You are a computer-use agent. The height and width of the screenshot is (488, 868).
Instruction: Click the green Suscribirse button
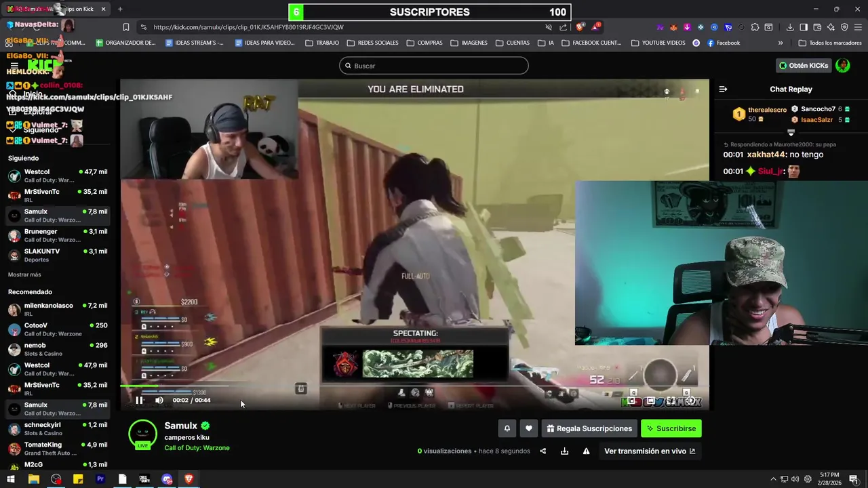coord(671,428)
